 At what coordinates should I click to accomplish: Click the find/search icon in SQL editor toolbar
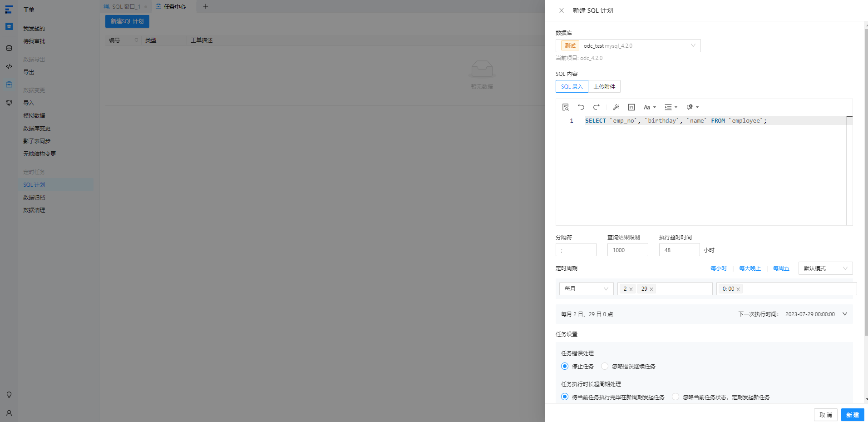coord(566,107)
